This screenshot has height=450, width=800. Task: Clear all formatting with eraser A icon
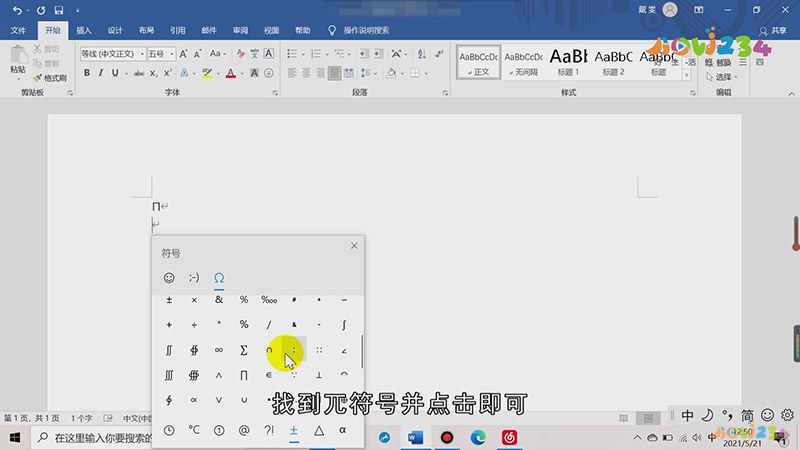(240, 54)
